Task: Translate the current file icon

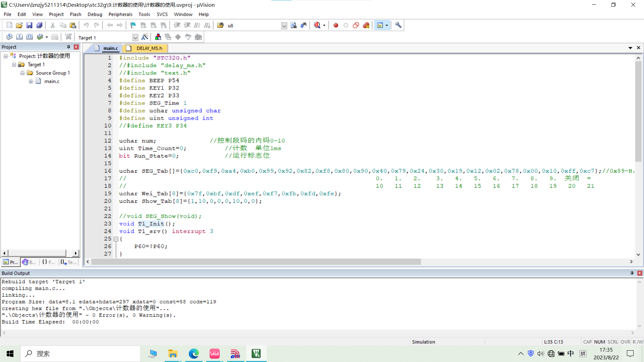Action: pos(9,37)
